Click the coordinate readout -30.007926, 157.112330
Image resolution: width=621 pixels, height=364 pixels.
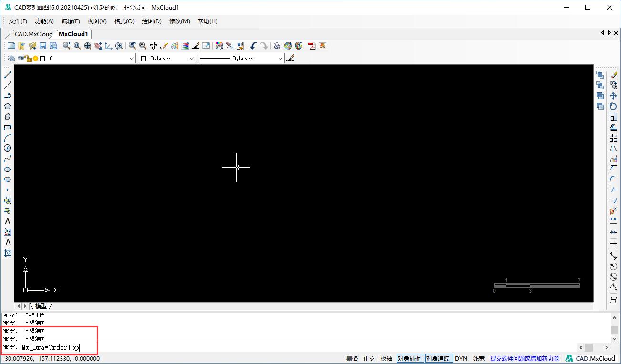(x=52, y=358)
